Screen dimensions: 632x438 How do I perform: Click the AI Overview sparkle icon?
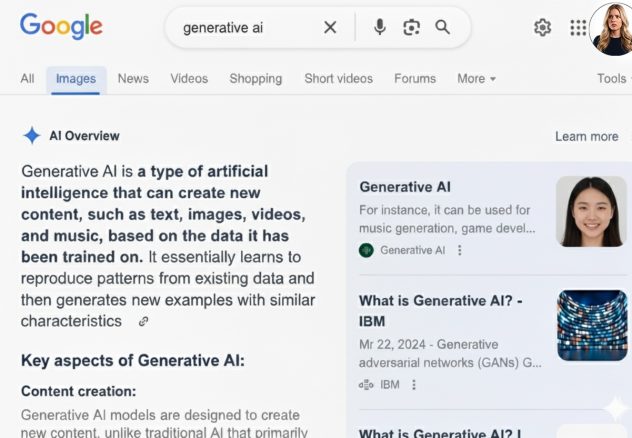32,135
